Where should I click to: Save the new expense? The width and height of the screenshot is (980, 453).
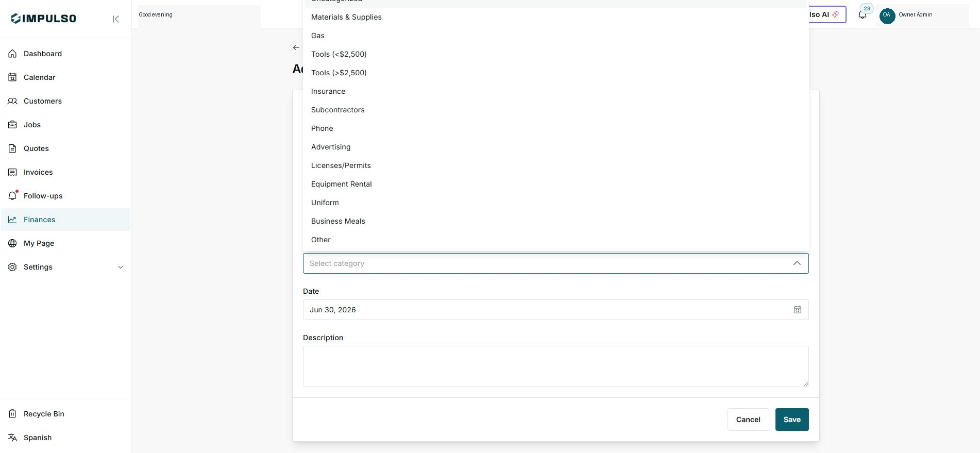(792, 420)
